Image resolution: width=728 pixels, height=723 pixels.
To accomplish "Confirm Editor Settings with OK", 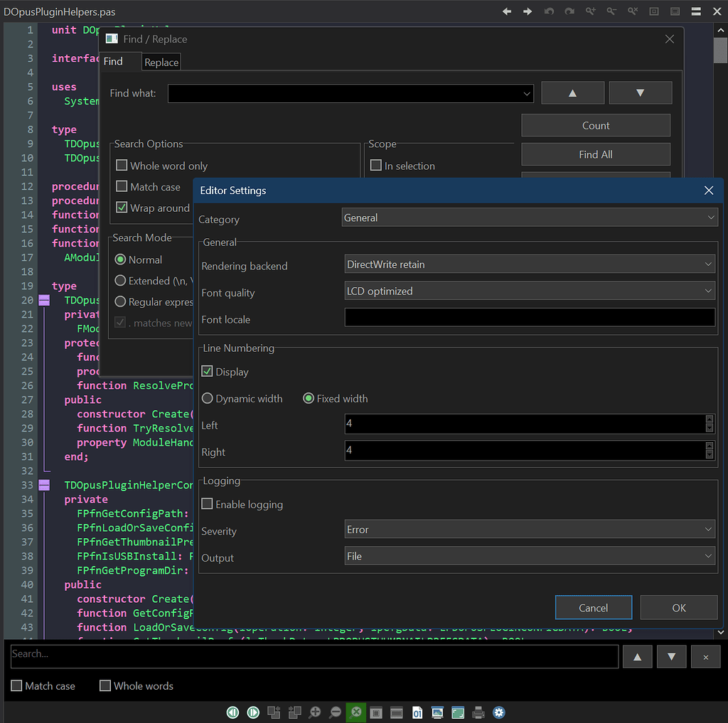I will [x=679, y=607].
